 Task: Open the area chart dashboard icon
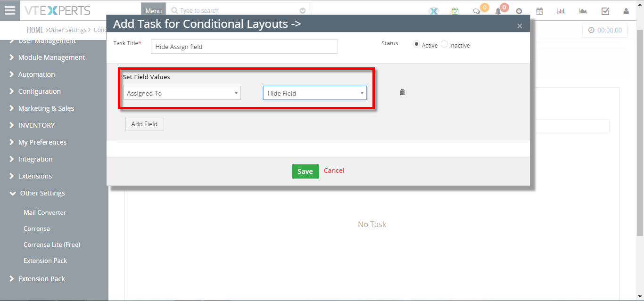click(x=583, y=11)
